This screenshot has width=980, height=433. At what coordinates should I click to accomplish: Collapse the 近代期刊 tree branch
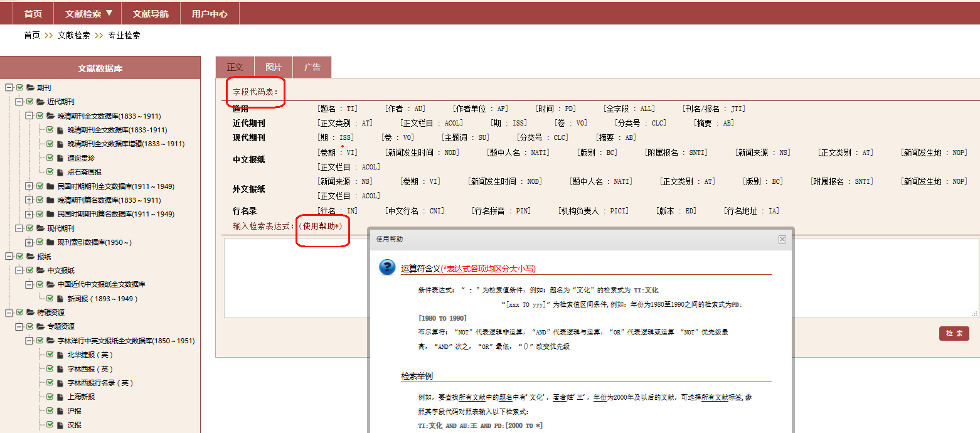(19, 102)
